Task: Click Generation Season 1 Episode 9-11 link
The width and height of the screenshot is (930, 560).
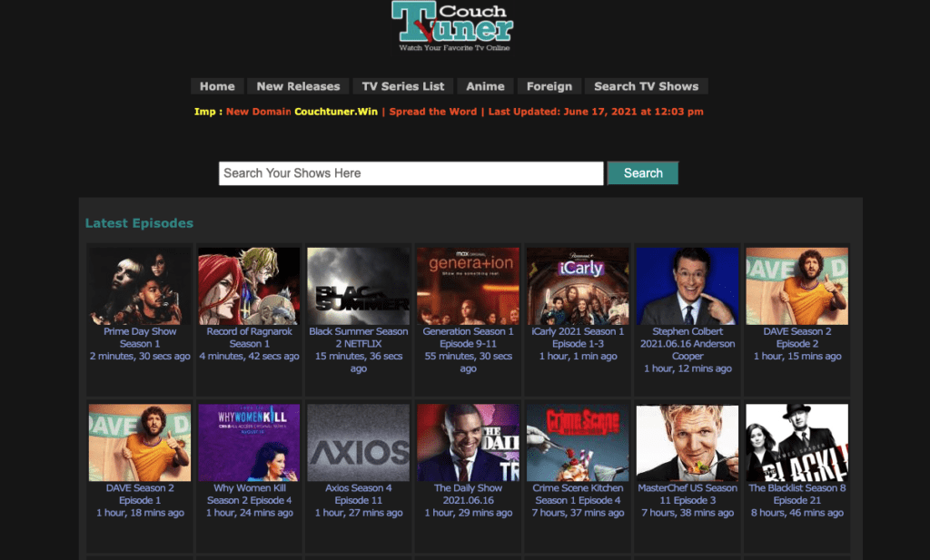Action: pos(468,338)
